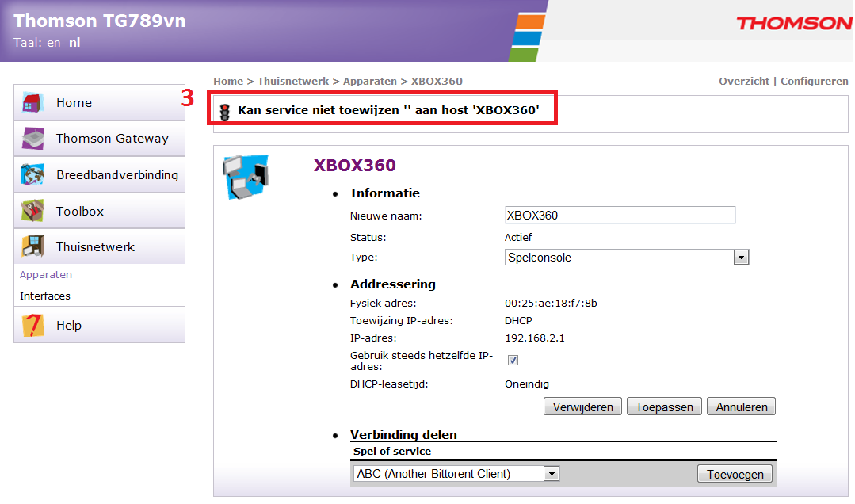Viewport: 855px width, 504px height.
Task: Click the purple 'XBOX360' page heading
Action: (x=354, y=166)
